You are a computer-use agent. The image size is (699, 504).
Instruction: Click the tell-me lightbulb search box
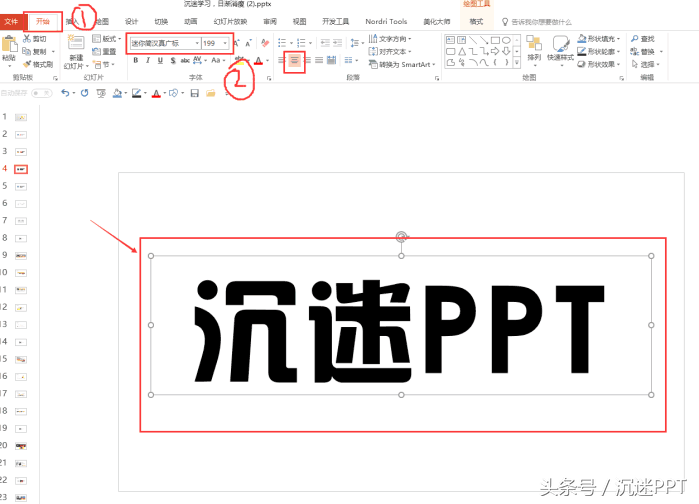[x=537, y=21]
